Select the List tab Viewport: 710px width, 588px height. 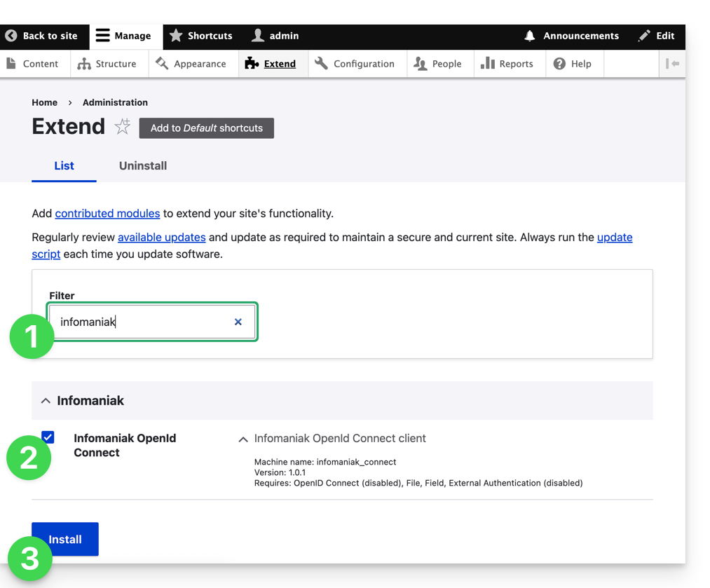coord(64,165)
